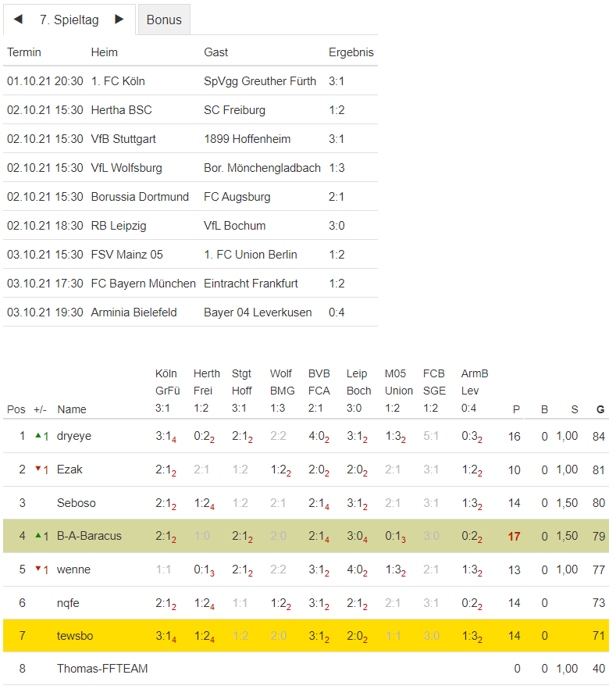Viewport: 616px width, 689px height.
Task: Click Bayer 04 Leverkusen guest team
Action: 258,312
